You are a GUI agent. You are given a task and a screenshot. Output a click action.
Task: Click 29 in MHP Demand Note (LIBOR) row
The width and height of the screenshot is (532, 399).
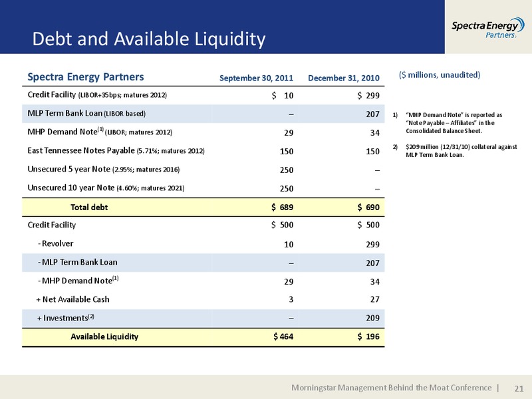click(289, 133)
